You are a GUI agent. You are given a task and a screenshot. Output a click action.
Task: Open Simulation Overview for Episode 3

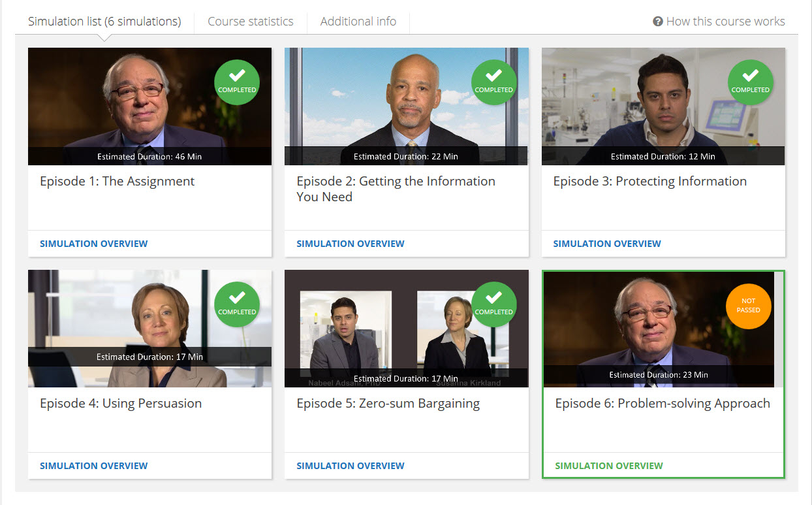[607, 244]
